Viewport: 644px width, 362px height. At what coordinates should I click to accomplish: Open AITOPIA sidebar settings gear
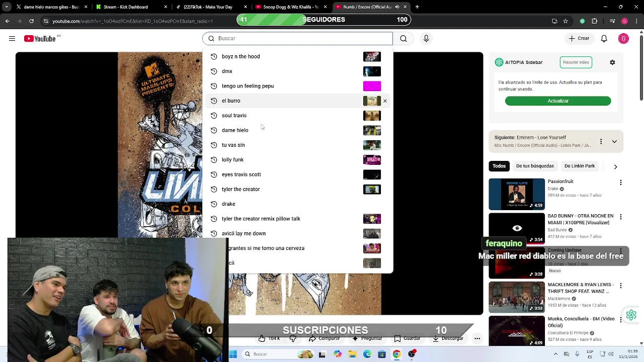[612, 62]
